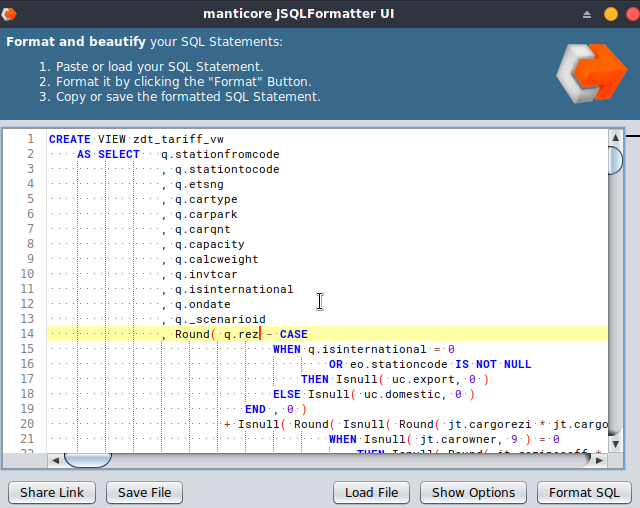This screenshot has height=508, width=640.
Task: Click 'eo.stationcode' on line 16
Action: (x=399, y=364)
